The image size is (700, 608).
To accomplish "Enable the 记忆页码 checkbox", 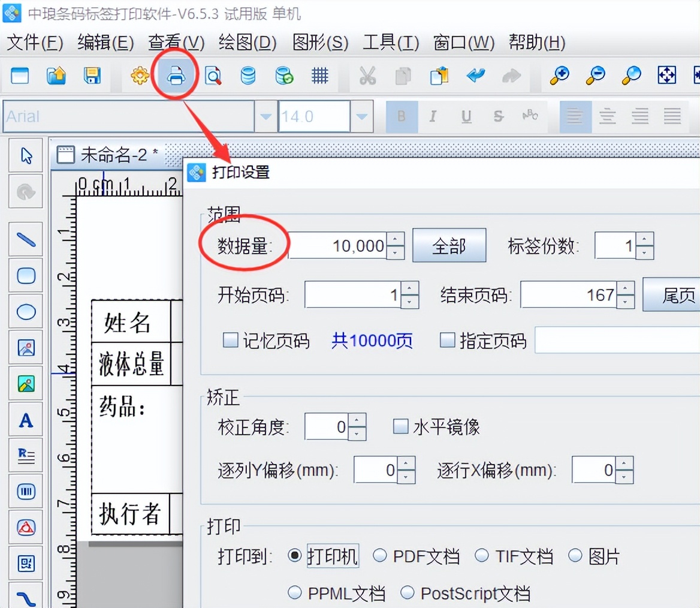I will tap(230, 340).
